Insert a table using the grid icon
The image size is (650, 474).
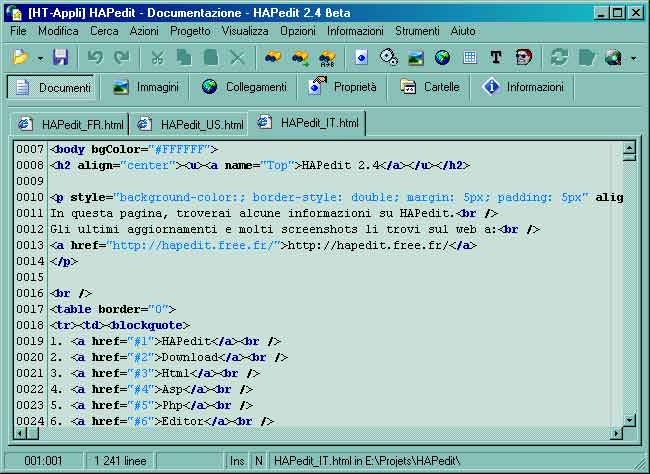point(470,58)
